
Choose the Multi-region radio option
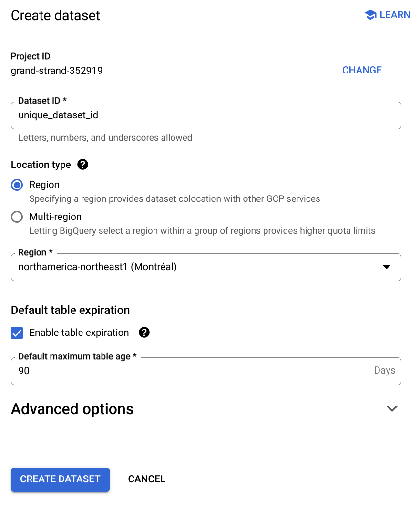17,217
